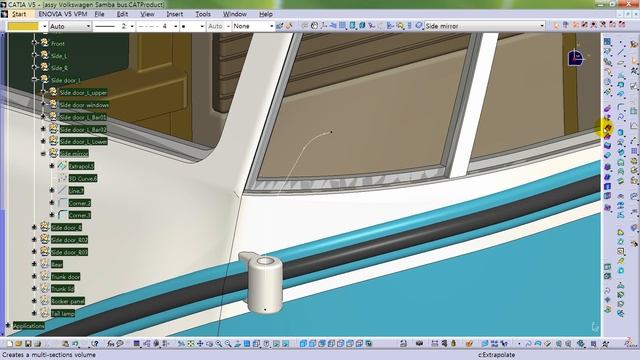This screenshot has height=360, width=640.
Task: Select the Rotate view icon
Action: [209, 344]
